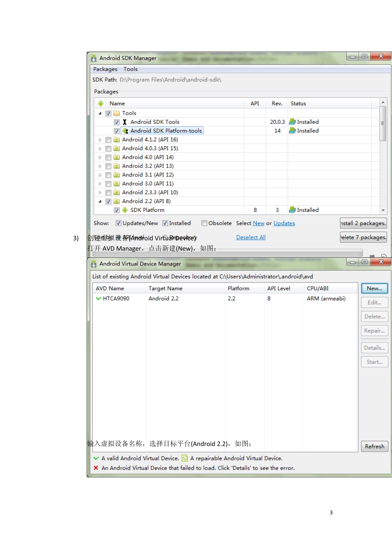The height and width of the screenshot is (555, 392).
Task: Click the Updates link
Action: 284,223
